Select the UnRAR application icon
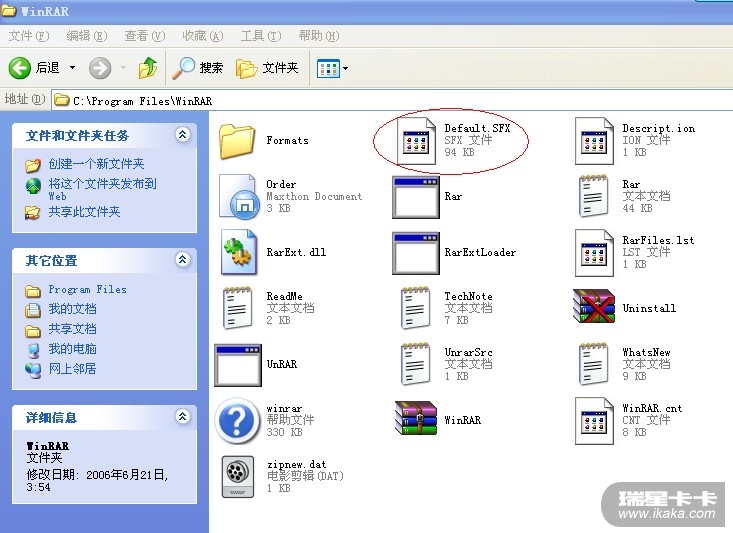 coord(238,365)
